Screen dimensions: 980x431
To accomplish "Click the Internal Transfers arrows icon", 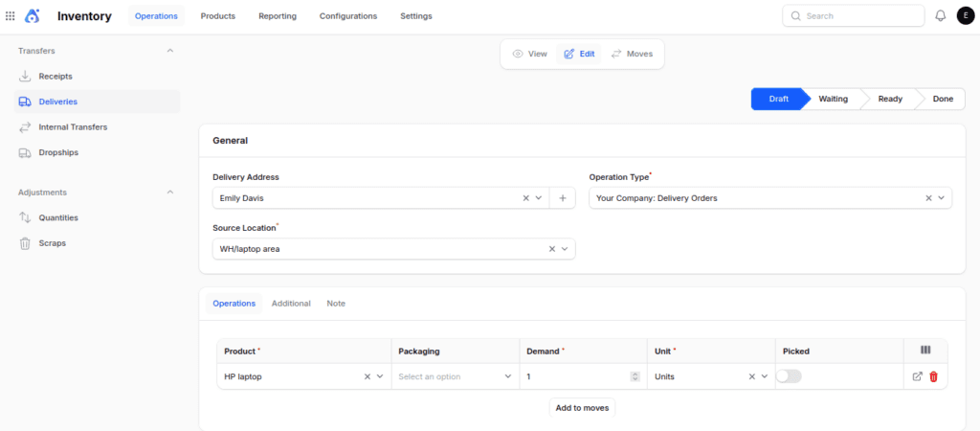I will click(x=25, y=127).
